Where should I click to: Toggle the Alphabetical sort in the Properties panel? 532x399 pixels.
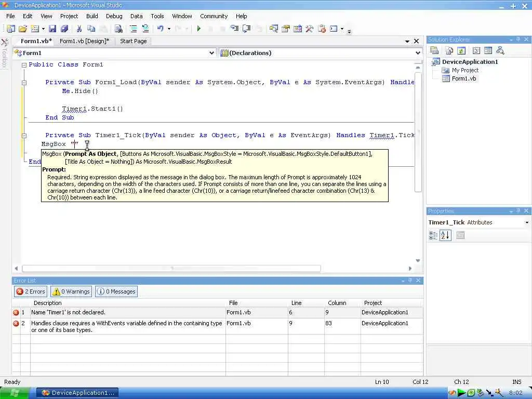click(x=445, y=235)
